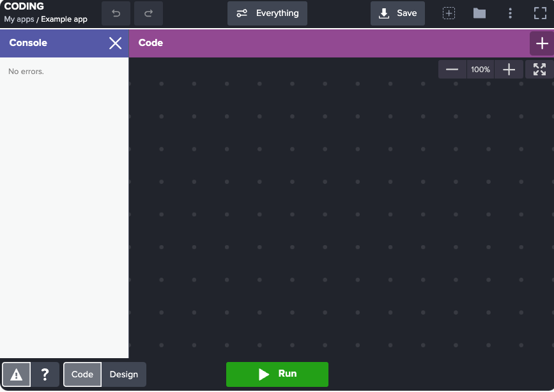Redo the last action

pyautogui.click(x=148, y=13)
